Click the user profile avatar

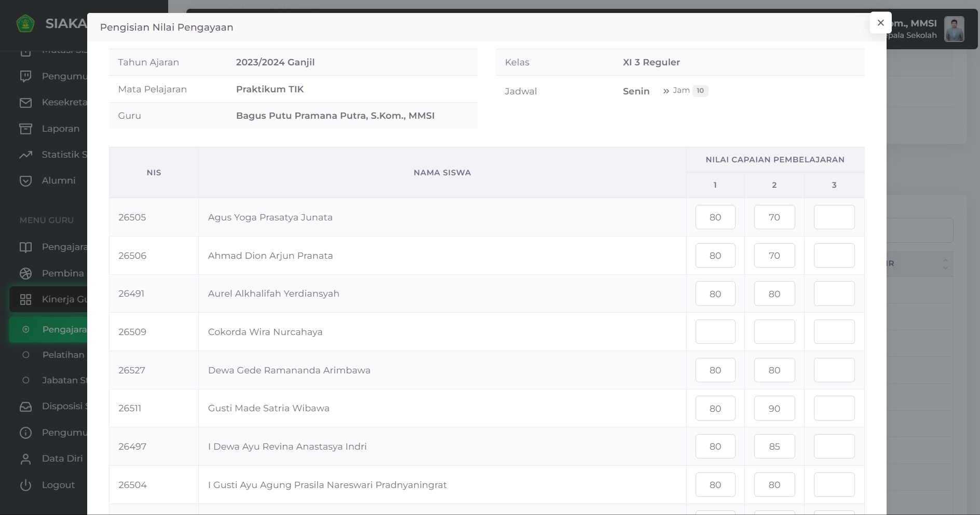(954, 29)
